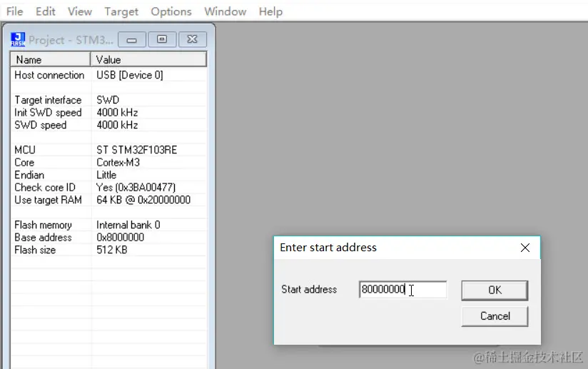Click the 512 KB flash size value
This screenshot has height=369, width=588.
[112, 250]
